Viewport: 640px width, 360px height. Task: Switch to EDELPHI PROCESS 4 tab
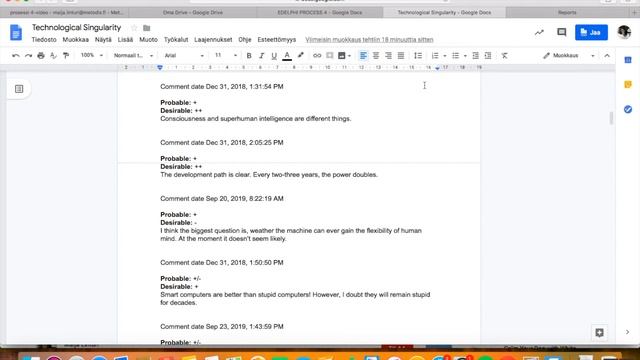tap(320, 12)
